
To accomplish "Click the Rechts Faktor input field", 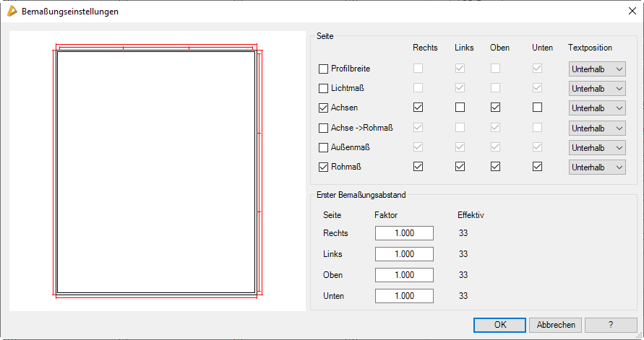I will click(404, 233).
